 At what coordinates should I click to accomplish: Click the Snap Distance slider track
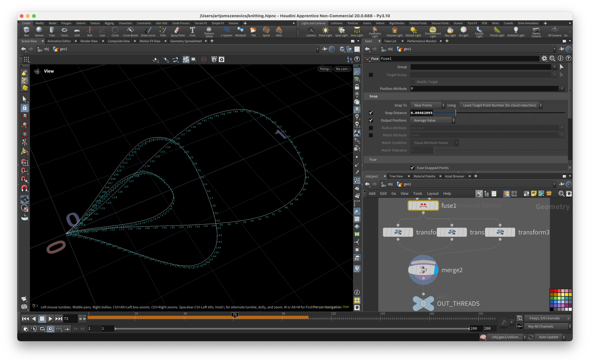tap(506, 113)
